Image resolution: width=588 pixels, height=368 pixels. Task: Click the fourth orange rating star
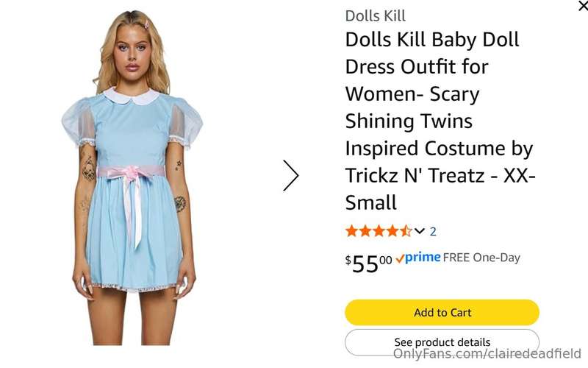pos(392,231)
